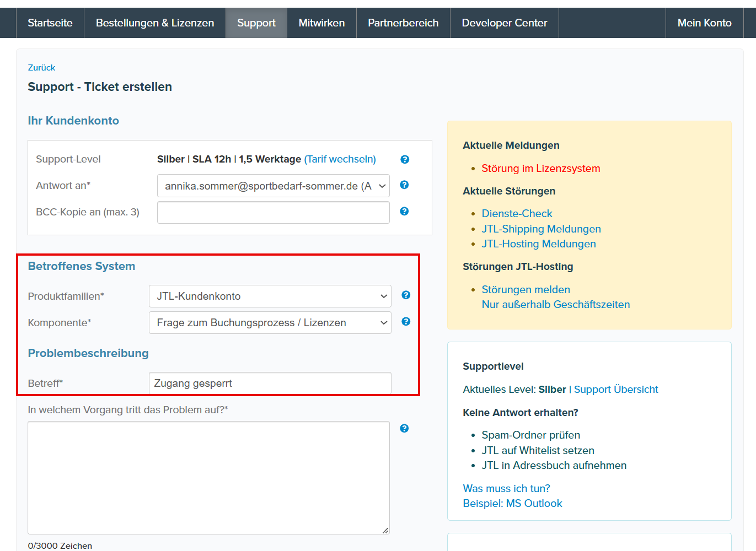Click help icon next to Komponente dropdown
The height and width of the screenshot is (551, 756).
(x=406, y=322)
